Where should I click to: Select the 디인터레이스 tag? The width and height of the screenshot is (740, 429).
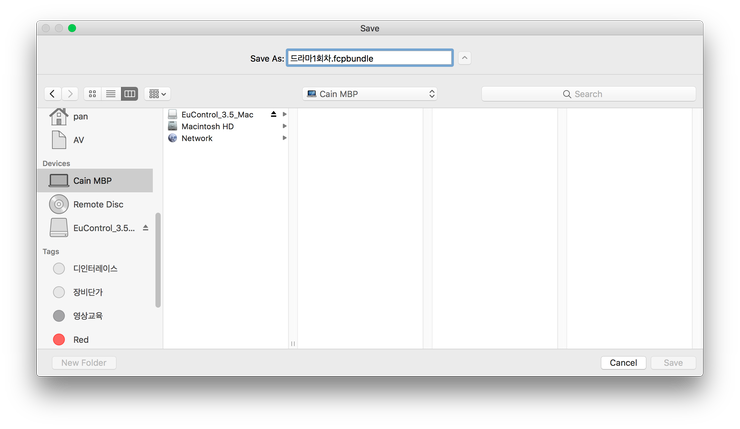pyautogui.click(x=94, y=269)
